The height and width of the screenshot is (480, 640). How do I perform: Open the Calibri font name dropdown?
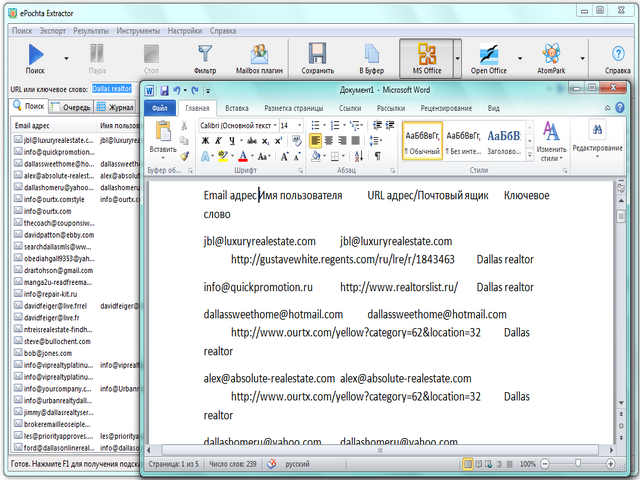pos(275,125)
